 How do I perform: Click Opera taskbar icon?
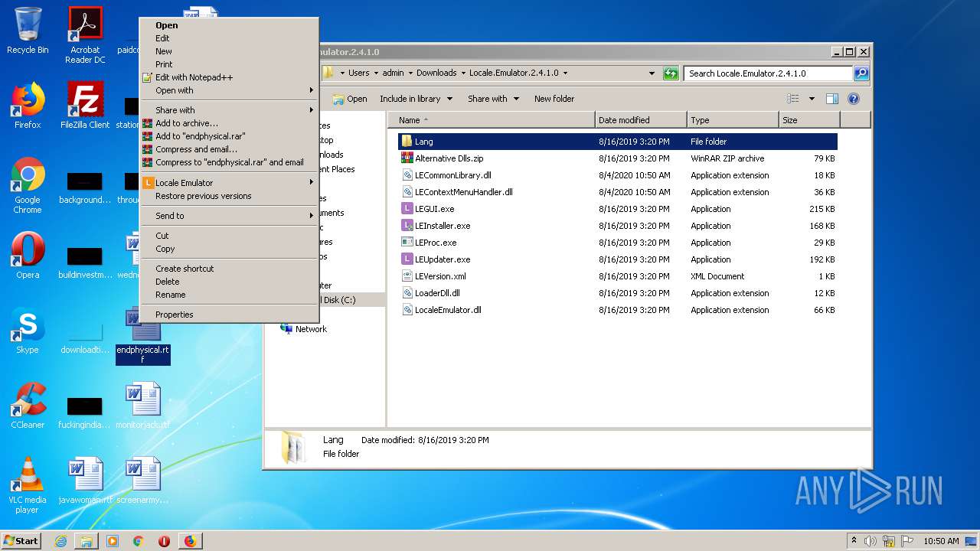point(164,541)
